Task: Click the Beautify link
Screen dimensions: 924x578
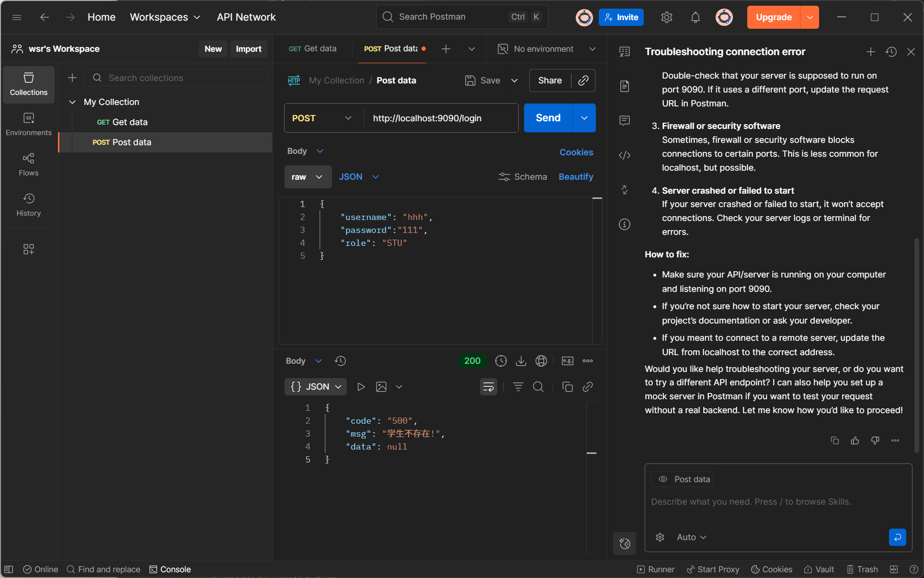Action: (576, 177)
